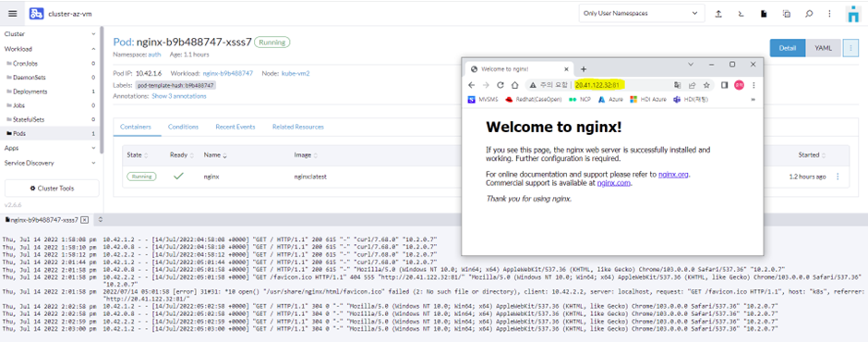The height and width of the screenshot is (342, 868).
Task: Select Pods in the sidebar
Action: [50, 134]
